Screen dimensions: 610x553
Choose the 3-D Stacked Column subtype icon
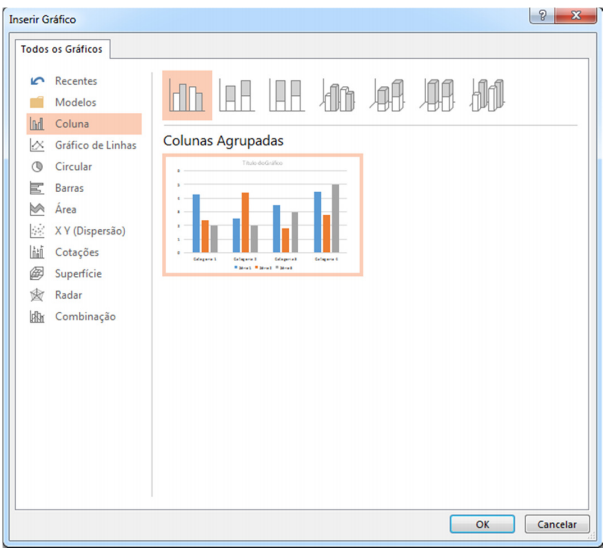[x=388, y=95]
